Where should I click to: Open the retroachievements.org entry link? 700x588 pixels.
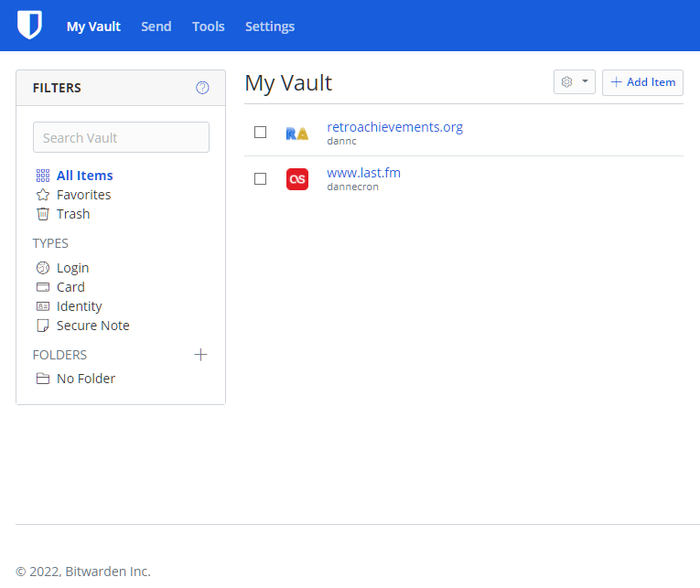(x=394, y=127)
